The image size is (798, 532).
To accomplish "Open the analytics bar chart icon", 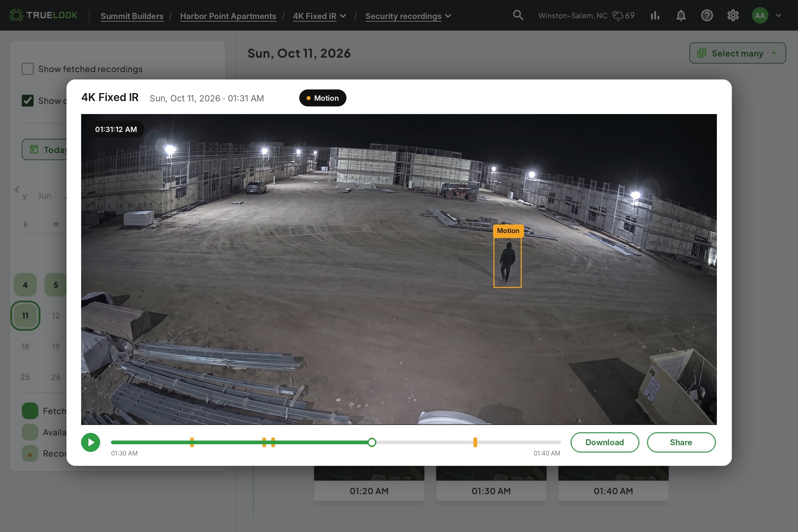I will (655, 15).
